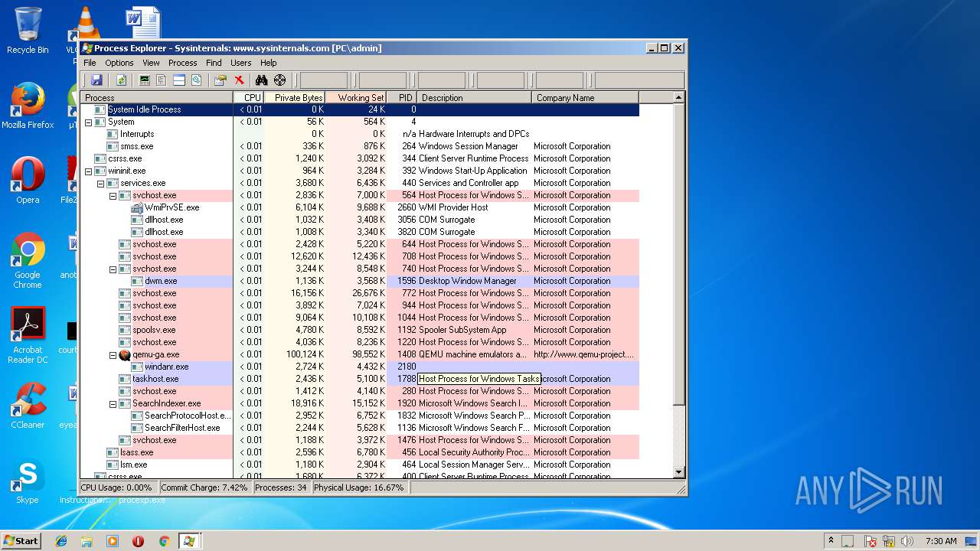This screenshot has height=551, width=980.
Task: Collapse the svchost.exe node above WmiPrvSE.exe
Action: (113, 195)
